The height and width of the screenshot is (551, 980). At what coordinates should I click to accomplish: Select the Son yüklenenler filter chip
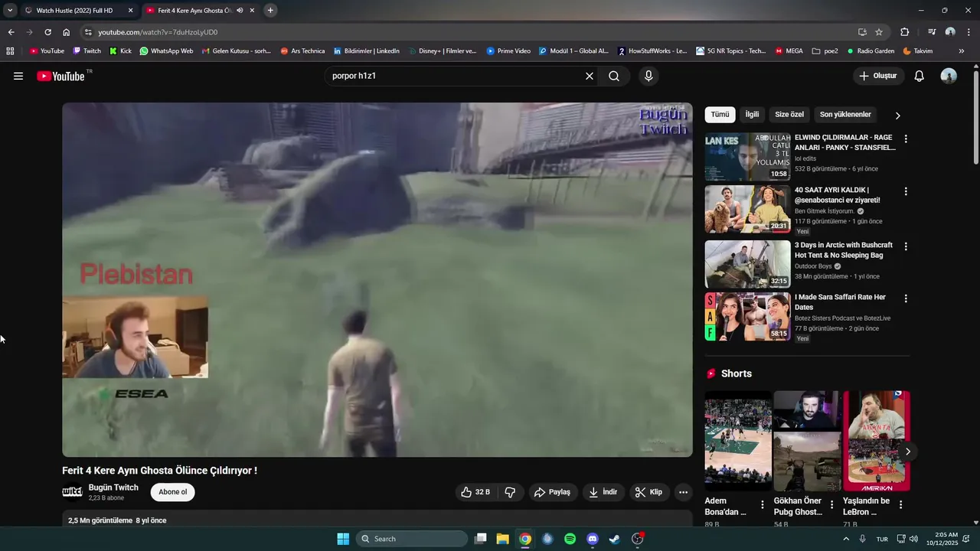[x=845, y=115]
